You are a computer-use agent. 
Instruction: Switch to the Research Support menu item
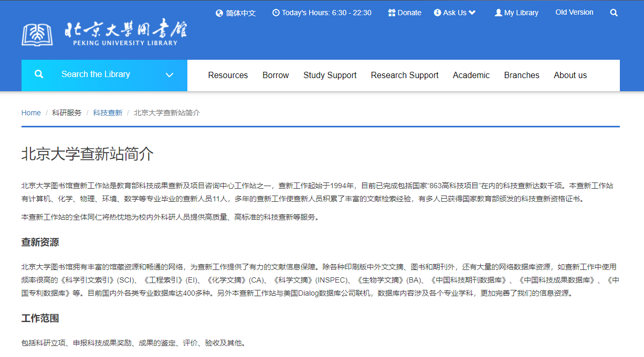(x=405, y=75)
